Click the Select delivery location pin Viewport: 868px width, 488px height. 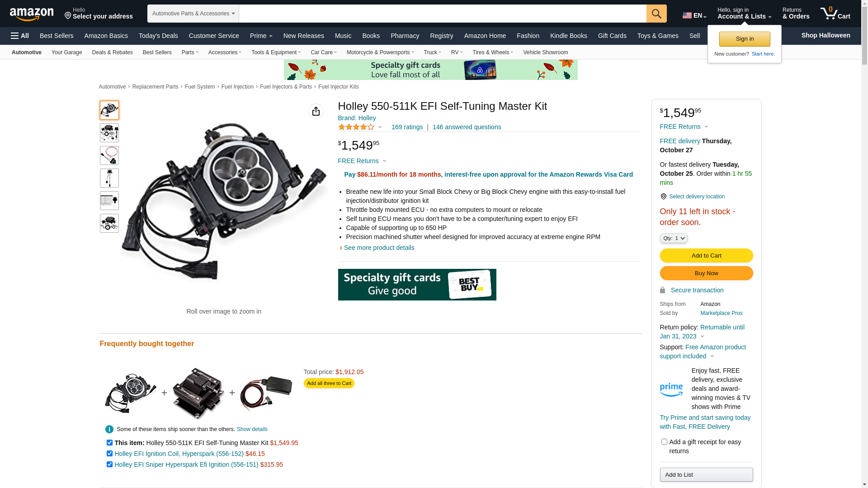[663, 197]
